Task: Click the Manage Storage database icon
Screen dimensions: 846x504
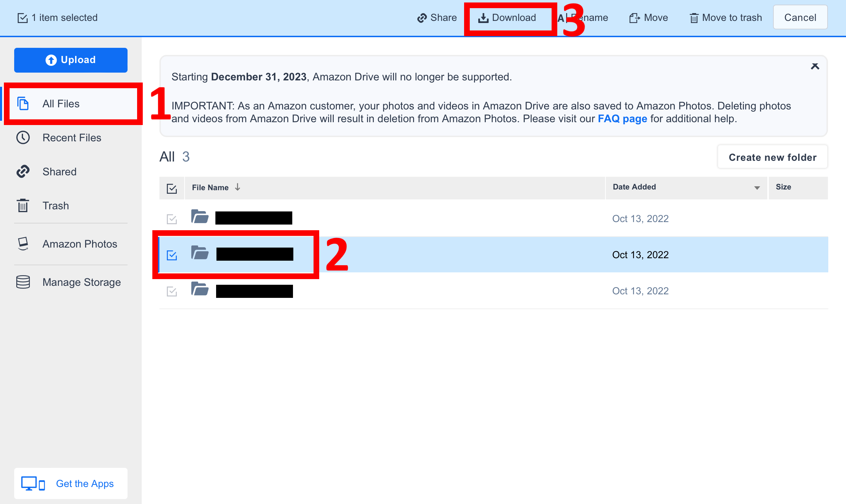Action: pos(23,282)
